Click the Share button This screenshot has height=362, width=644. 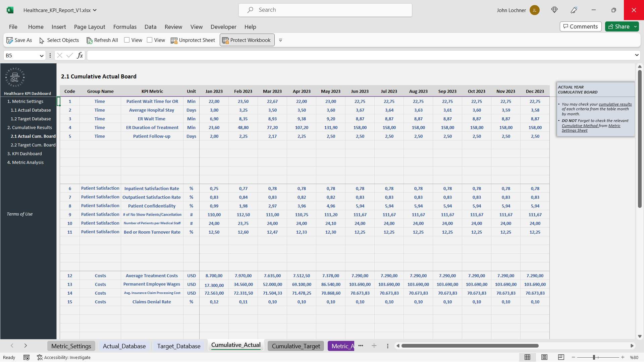619,26
